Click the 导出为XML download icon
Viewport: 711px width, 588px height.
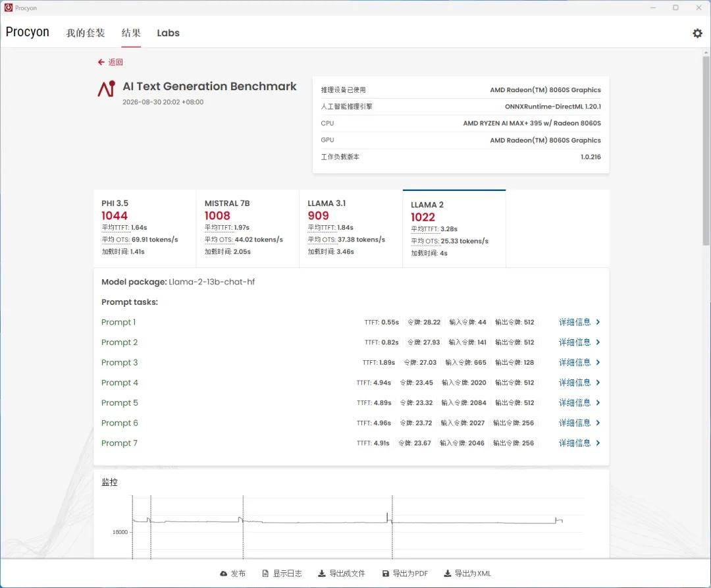(447, 574)
